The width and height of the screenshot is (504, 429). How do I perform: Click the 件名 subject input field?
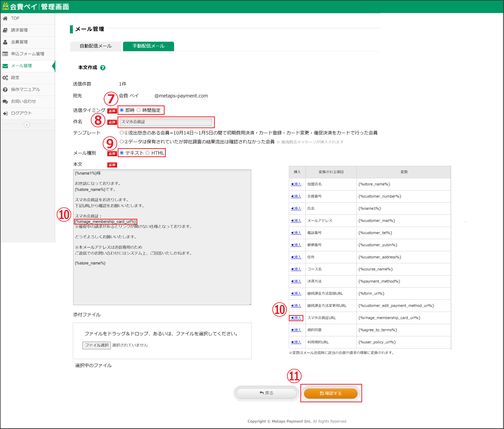(x=166, y=122)
